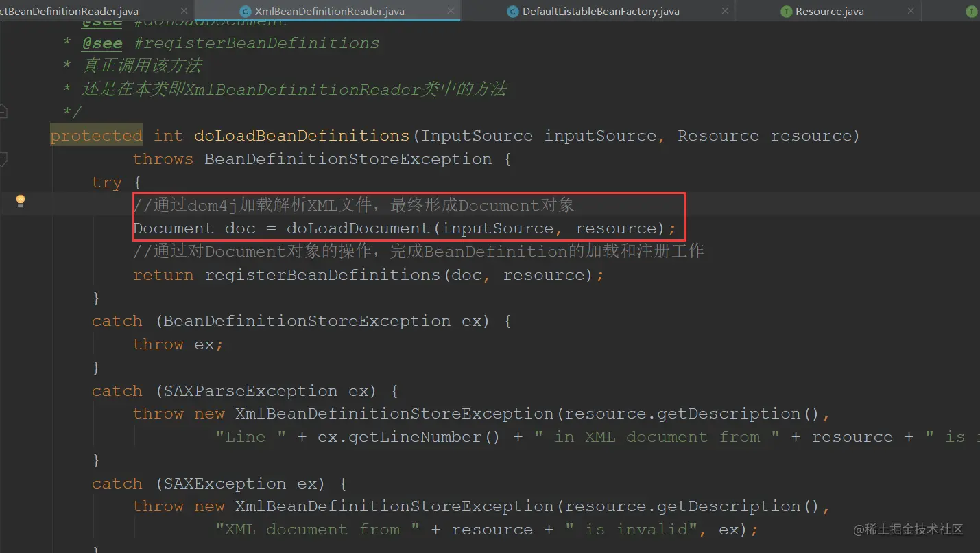
Task: Click the doLoadDocument method call
Action: pyautogui.click(x=360, y=228)
